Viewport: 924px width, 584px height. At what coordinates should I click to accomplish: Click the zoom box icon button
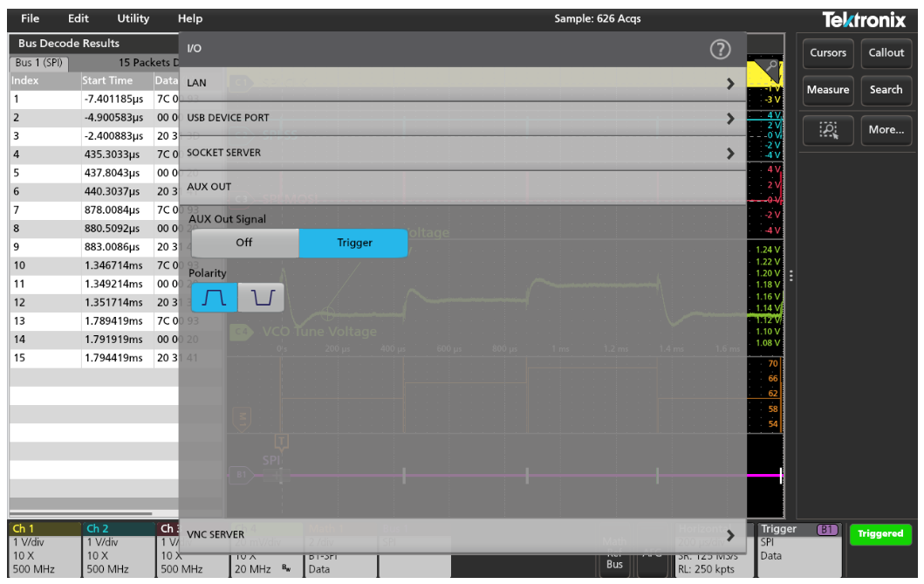pyautogui.click(x=827, y=130)
